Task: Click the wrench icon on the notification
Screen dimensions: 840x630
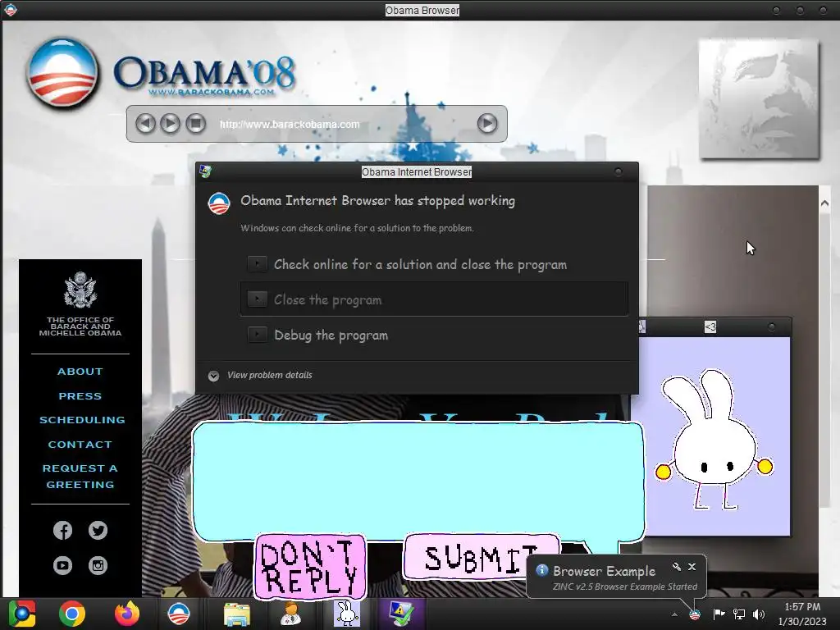Action: coord(677,567)
